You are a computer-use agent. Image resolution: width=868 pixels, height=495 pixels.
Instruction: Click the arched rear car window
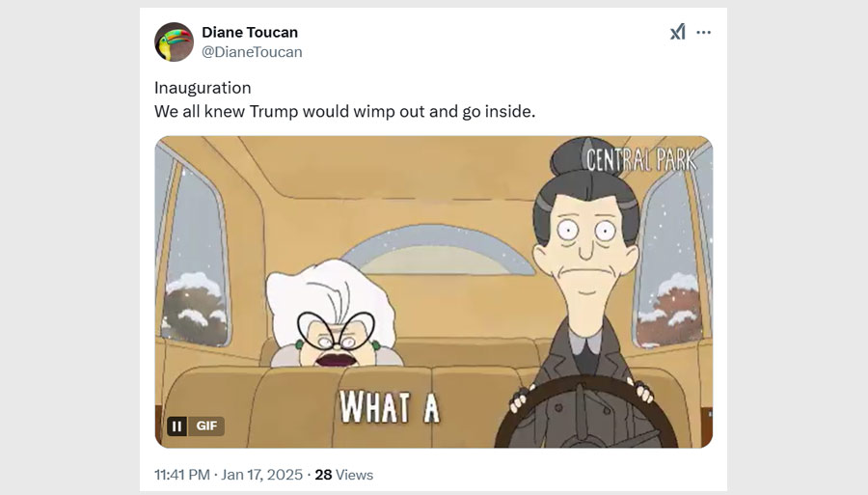pos(437,251)
